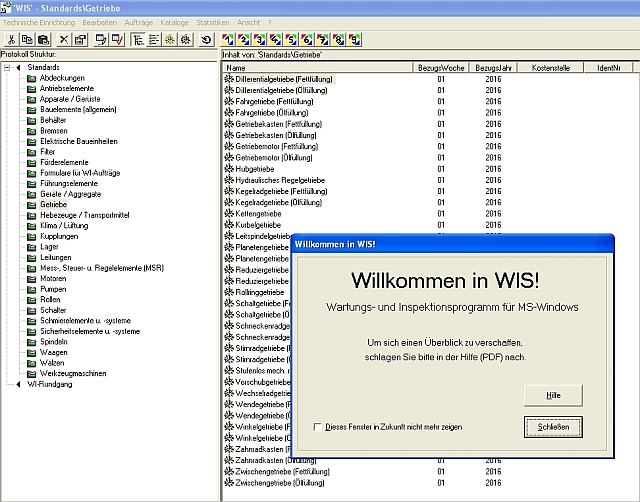Tick 'Dieses Fenster in Zukunft nicht mehr zeigen'
Screen dimensions: 640x502
pos(317,427)
